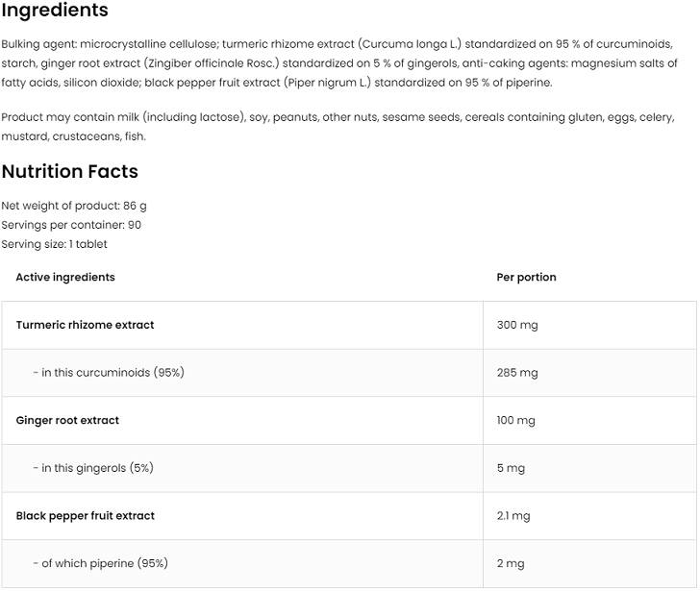Select the Black pepper fruit extract row label

pos(85,516)
